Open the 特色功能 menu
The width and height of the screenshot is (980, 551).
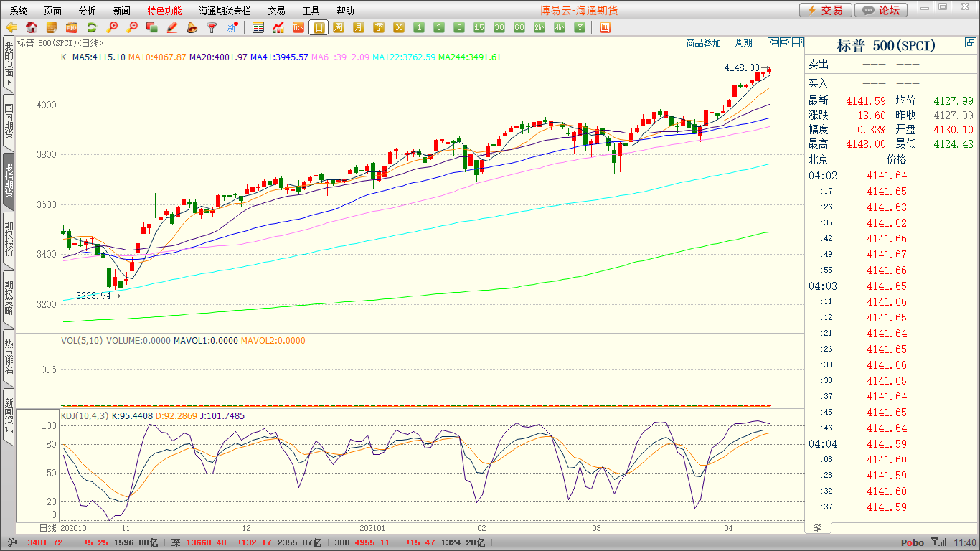tap(164, 11)
